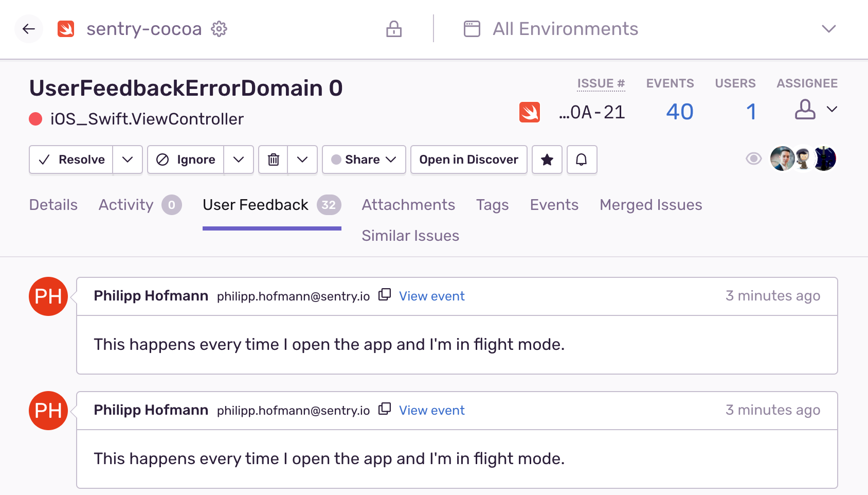This screenshot has height=495, width=868.
Task: Click the red error level indicator dot
Action: 35,119
